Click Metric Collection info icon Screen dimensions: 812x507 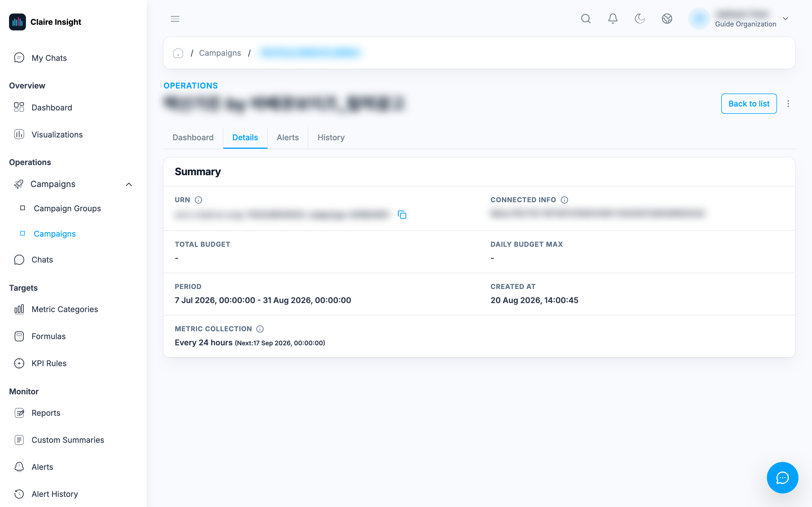(x=260, y=329)
